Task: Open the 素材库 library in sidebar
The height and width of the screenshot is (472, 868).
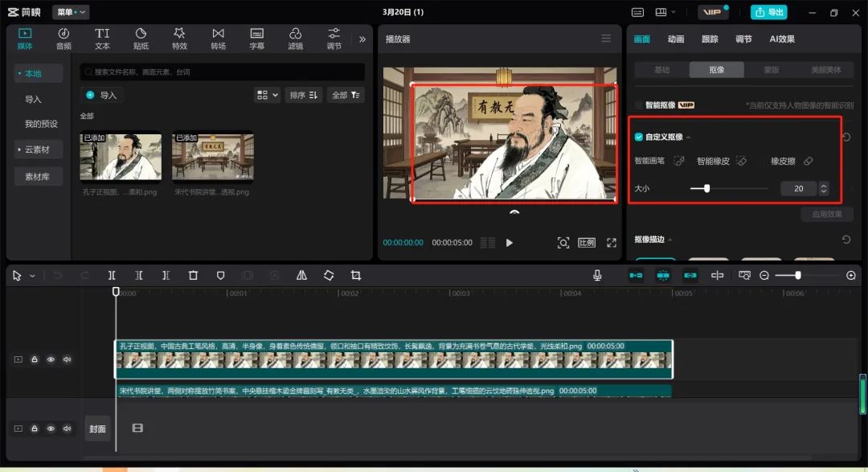Action: point(37,177)
